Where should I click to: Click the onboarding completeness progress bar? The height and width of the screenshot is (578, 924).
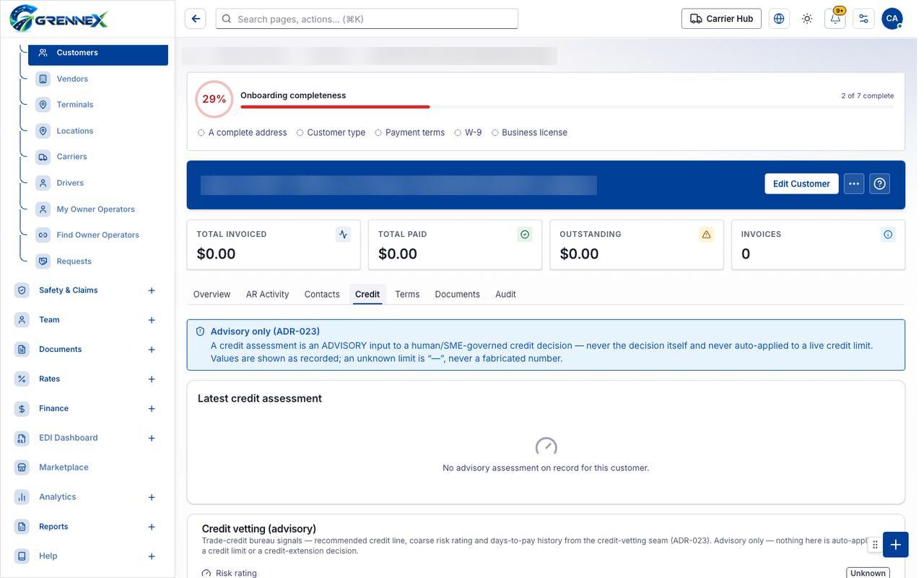coord(567,107)
